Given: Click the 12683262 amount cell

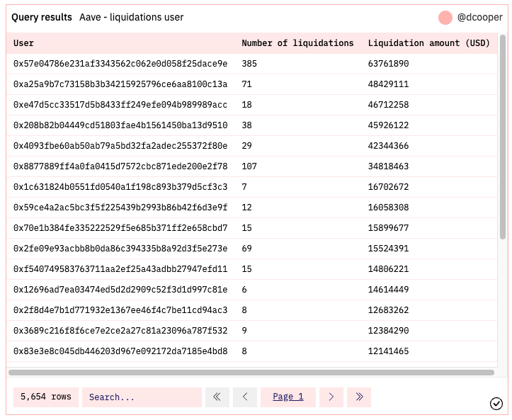Looking at the screenshot, I should point(388,311).
